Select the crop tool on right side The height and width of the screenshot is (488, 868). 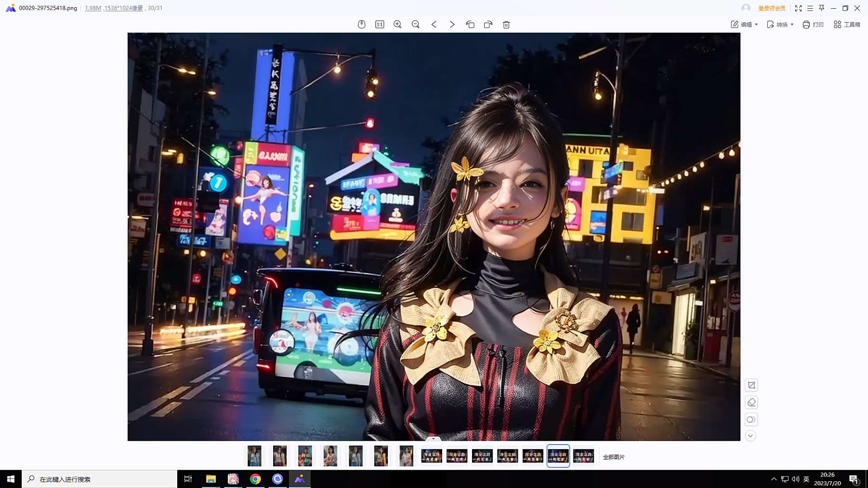pos(751,385)
